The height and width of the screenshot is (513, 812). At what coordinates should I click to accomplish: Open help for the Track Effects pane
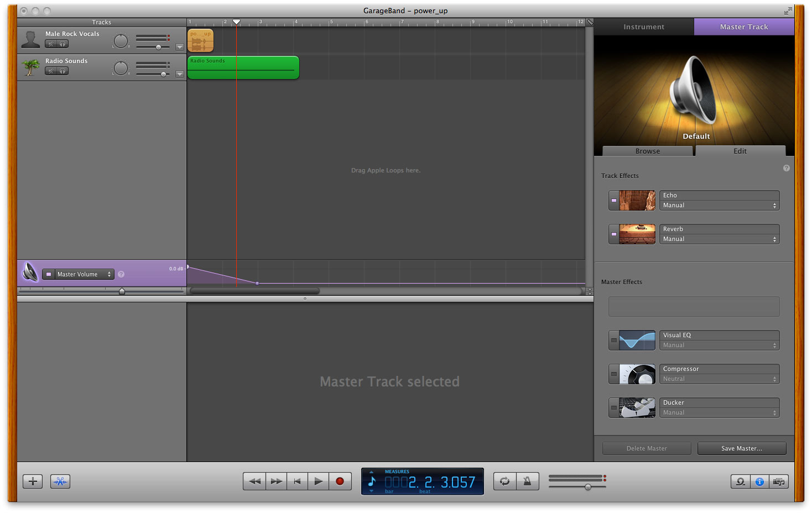787,168
